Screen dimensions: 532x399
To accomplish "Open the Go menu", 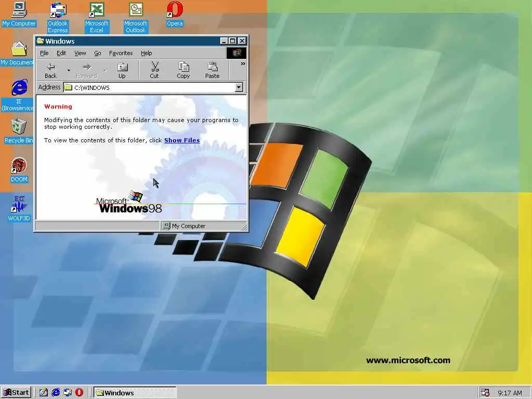I will pyautogui.click(x=97, y=54).
